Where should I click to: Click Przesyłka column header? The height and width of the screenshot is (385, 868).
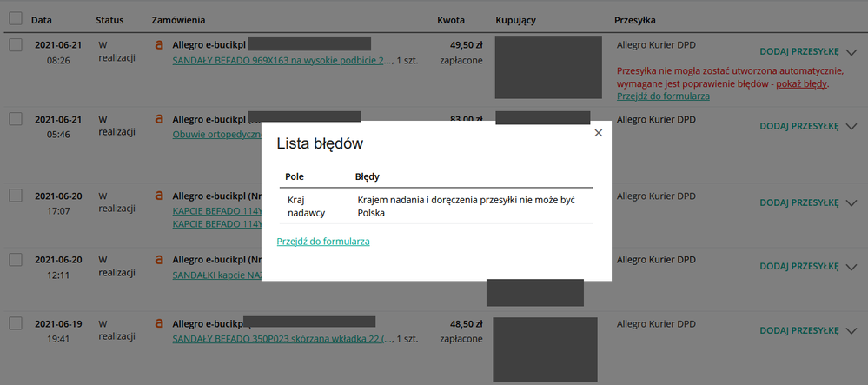click(x=635, y=21)
